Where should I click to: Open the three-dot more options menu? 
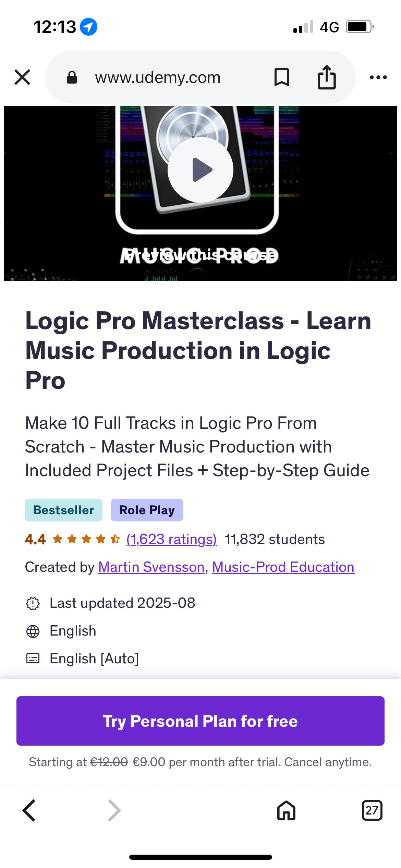(378, 77)
